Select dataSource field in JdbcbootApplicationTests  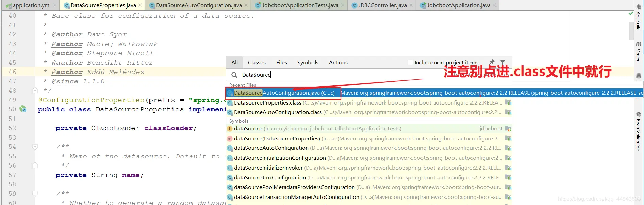point(369,128)
